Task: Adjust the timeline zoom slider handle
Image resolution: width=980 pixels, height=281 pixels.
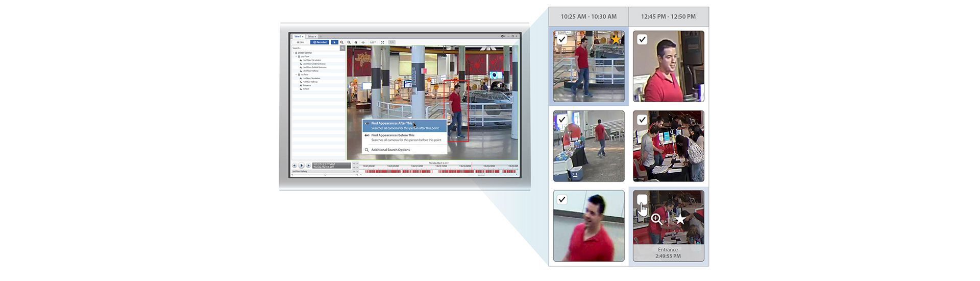Action: click(x=325, y=175)
